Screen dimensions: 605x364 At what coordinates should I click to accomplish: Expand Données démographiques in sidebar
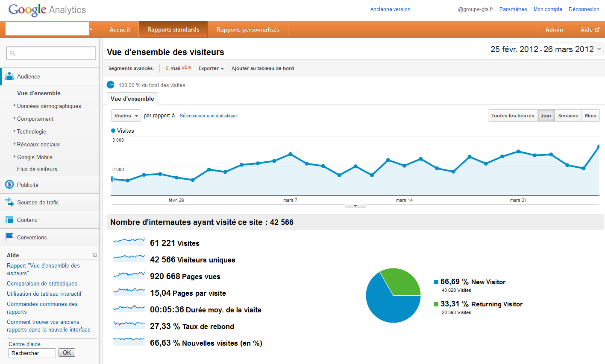click(x=49, y=106)
